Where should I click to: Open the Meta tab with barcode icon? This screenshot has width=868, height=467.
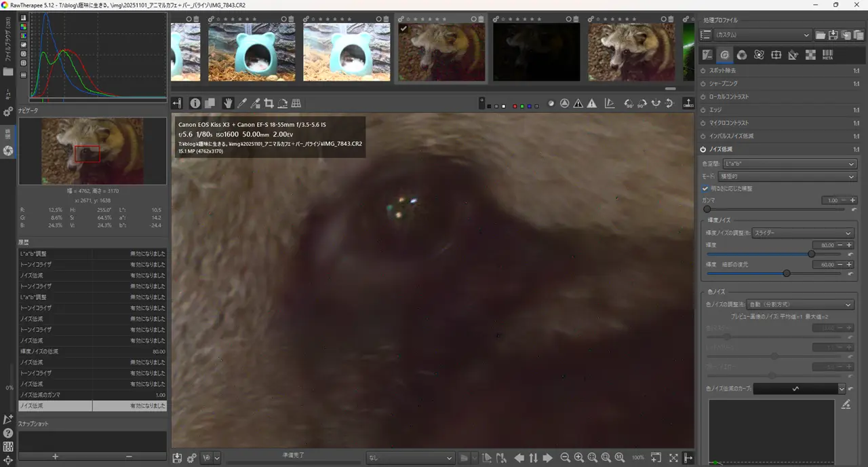pos(827,55)
